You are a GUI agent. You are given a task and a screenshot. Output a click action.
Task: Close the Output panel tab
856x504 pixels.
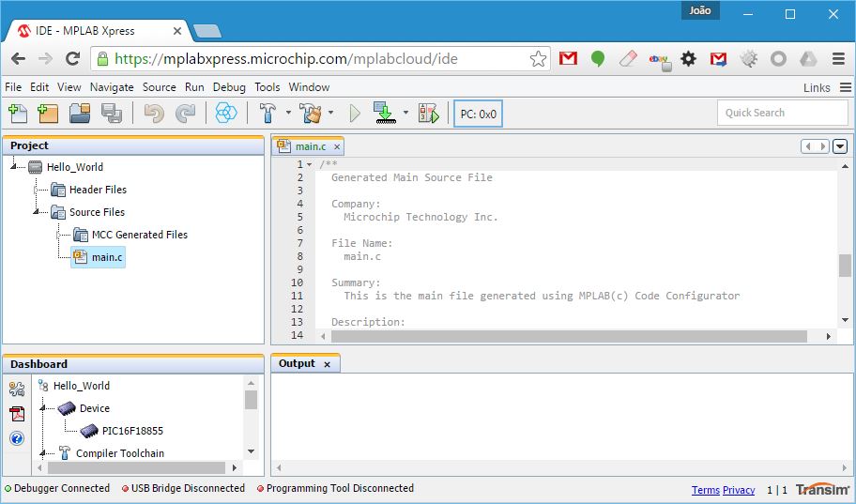point(327,364)
